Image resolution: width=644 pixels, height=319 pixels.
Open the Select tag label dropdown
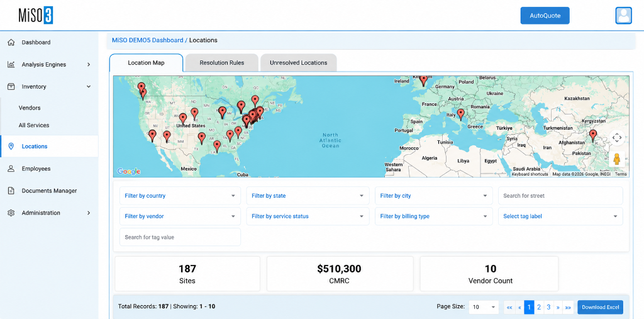[x=560, y=216]
